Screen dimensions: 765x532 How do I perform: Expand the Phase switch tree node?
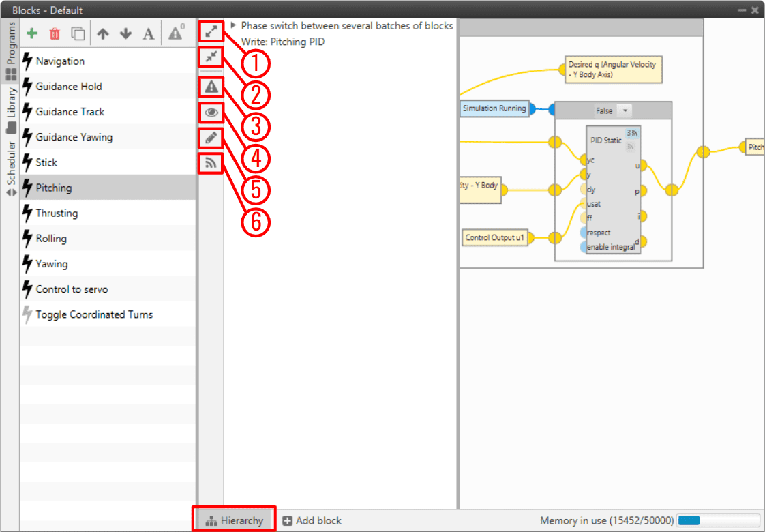(233, 25)
